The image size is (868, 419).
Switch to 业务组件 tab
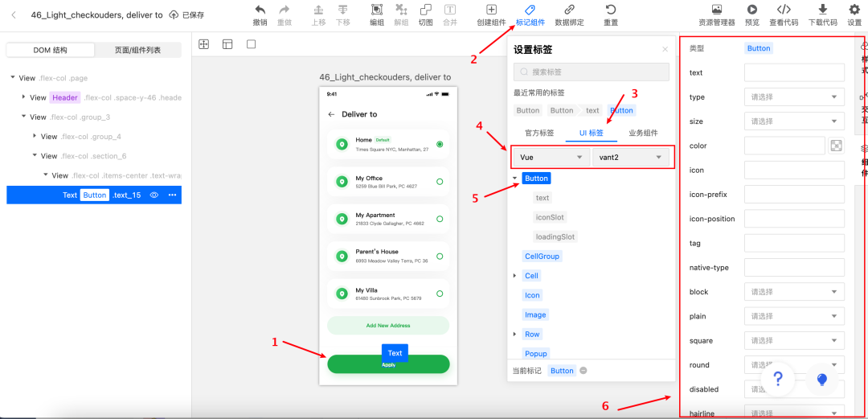click(643, 133)
